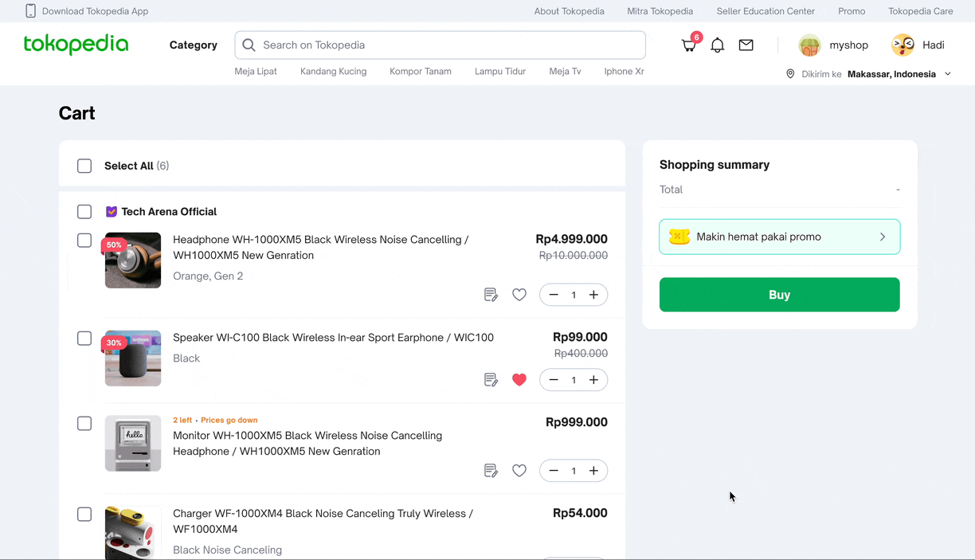This screenshot has width=975, height=560.
Task: Add note icon for Headphone WH-1000XM5
Action: [491, 295]
